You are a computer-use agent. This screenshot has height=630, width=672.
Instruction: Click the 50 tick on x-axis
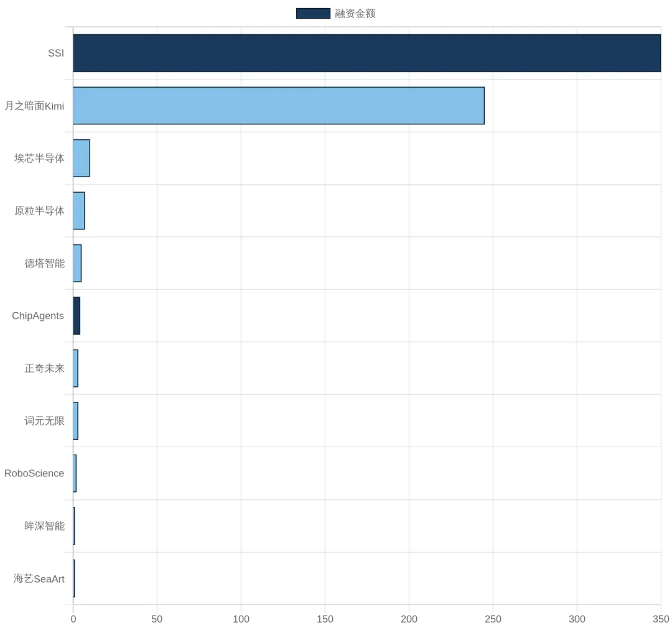[x=157, y=619]
